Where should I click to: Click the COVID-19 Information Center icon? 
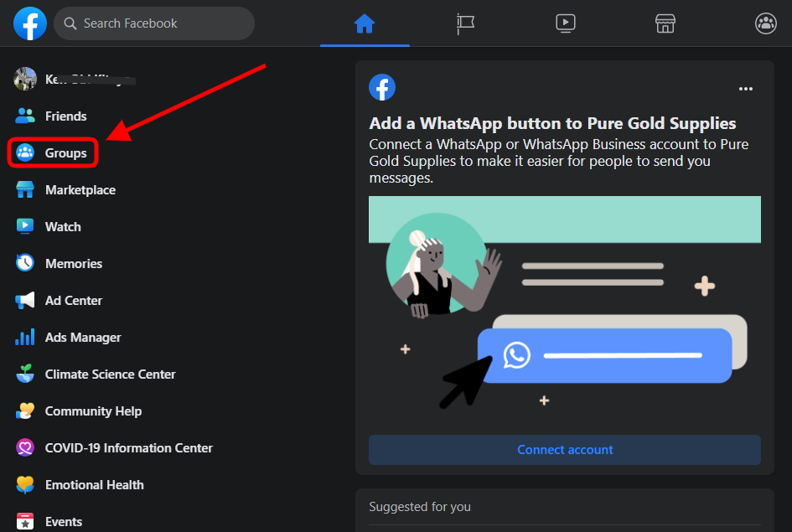[x=25, y=447]
